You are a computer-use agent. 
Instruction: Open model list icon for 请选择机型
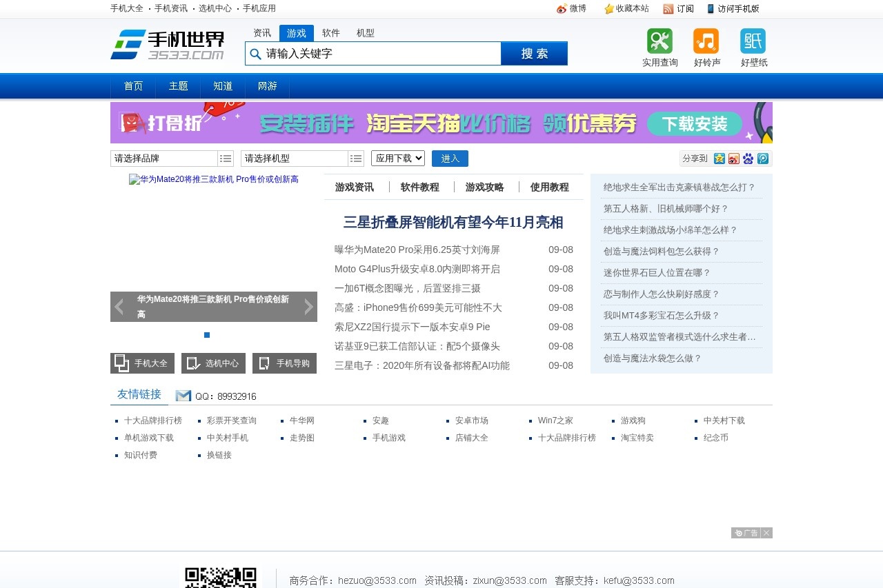(356, 159)
